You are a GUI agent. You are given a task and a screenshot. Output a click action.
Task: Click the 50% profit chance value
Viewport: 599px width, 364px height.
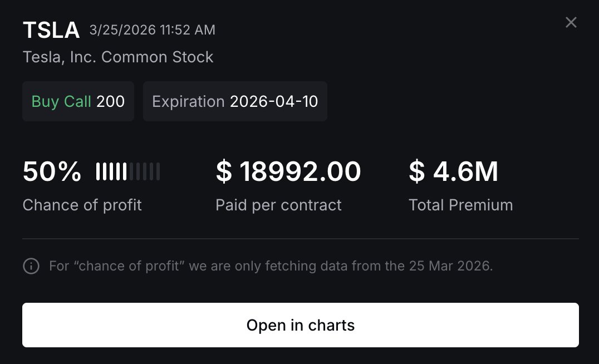click(x=52, y=171)
